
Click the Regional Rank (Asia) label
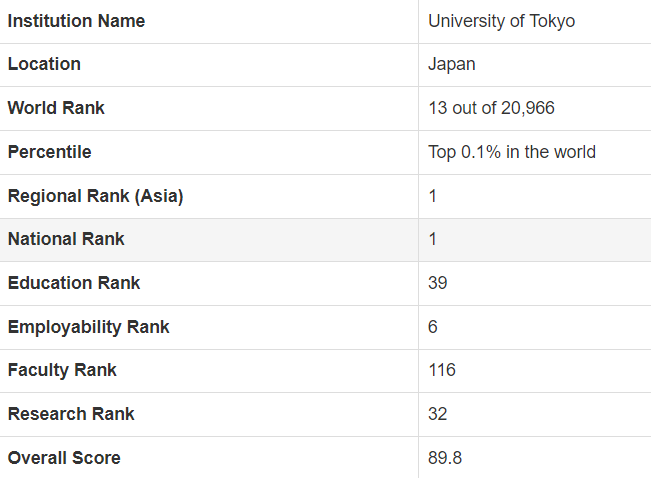(x=95, y=196)
